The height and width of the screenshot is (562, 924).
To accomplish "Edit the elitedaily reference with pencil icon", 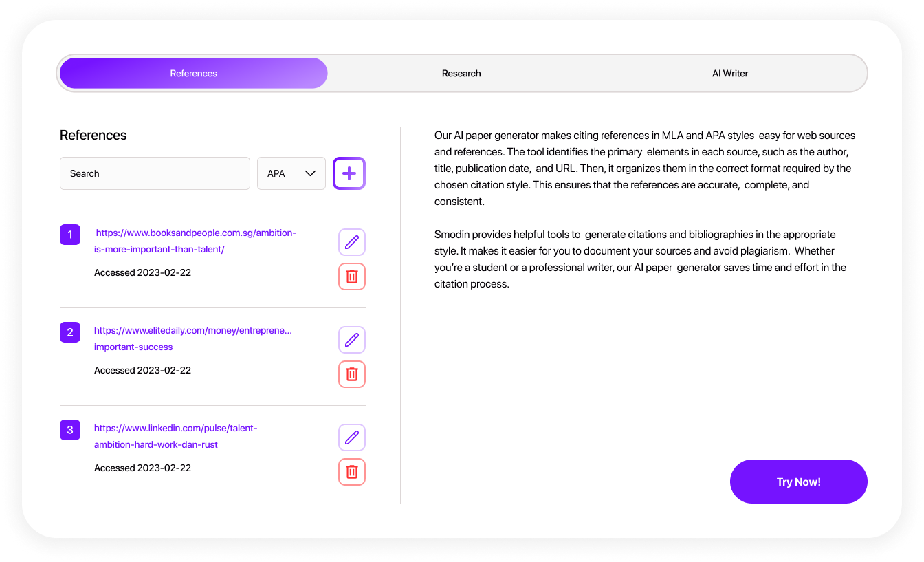I will [351, 340].
